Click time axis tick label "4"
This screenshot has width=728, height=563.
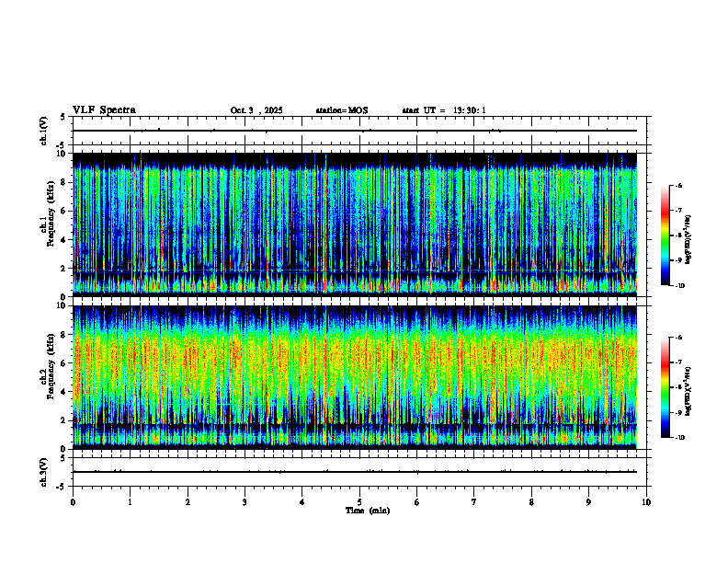point(302,502)
